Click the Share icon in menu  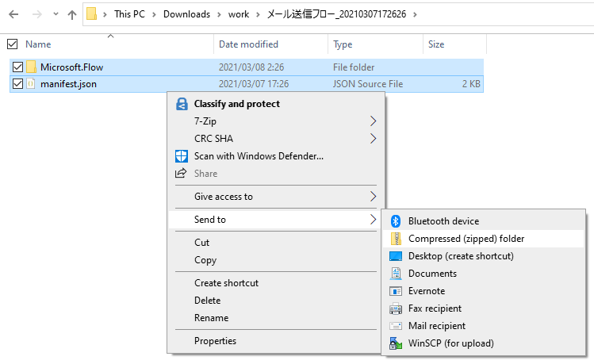tap(181, 173)
